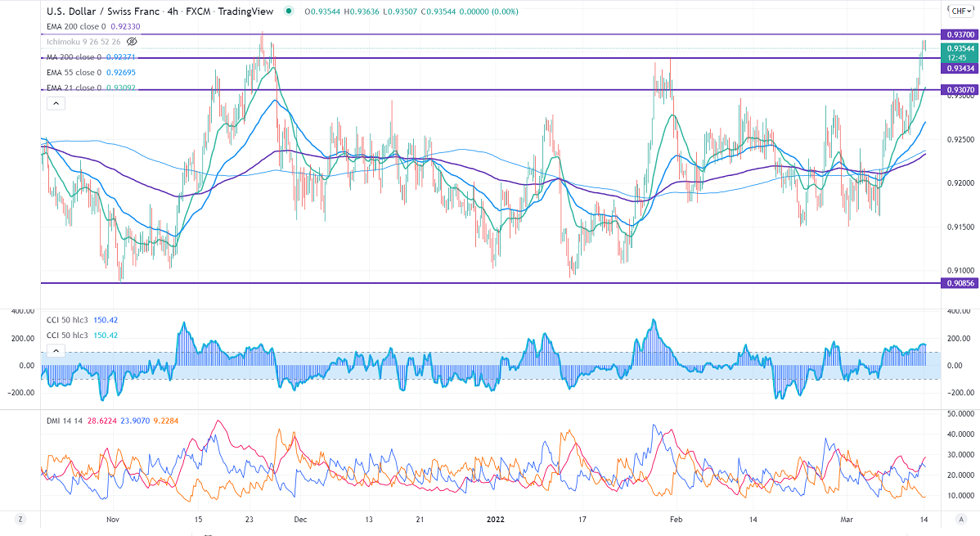Collapse the CCI pane legend chevron
The width and height of the screenshot is (980, 536).
(x=55, y=350)
